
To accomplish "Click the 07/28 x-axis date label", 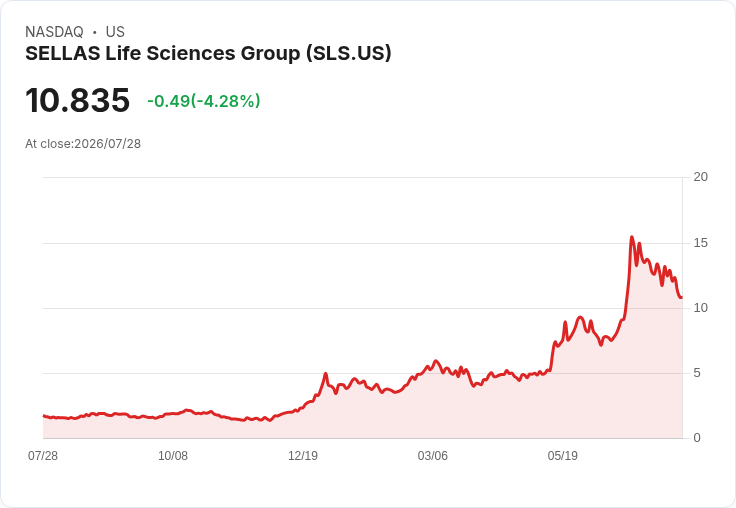I will point(43,456).
